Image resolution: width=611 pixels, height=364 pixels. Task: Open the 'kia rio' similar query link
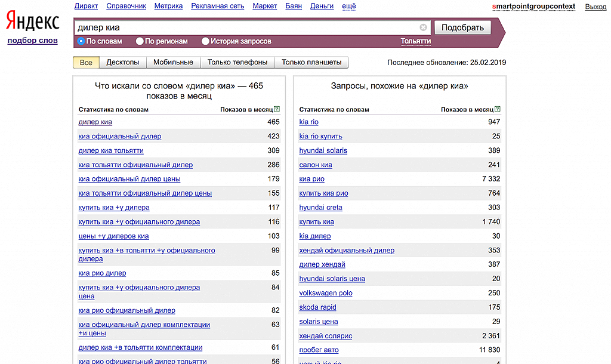click(308, 122)
